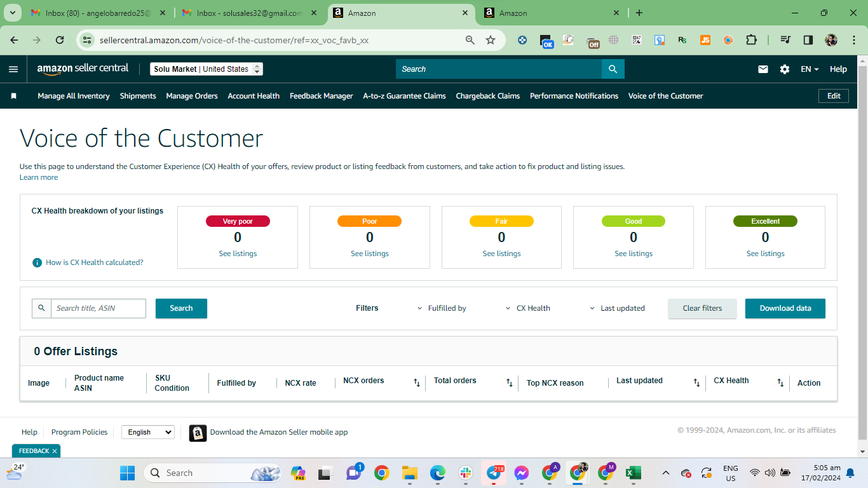
Task: Click the header Search input box
Action: pos(499,69)
